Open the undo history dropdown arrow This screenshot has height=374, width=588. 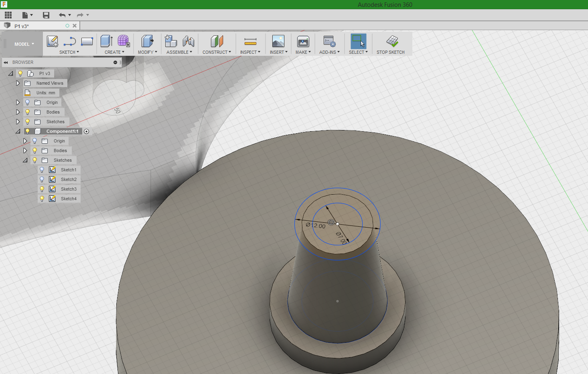pyautogui.click(x=70, y=15)
